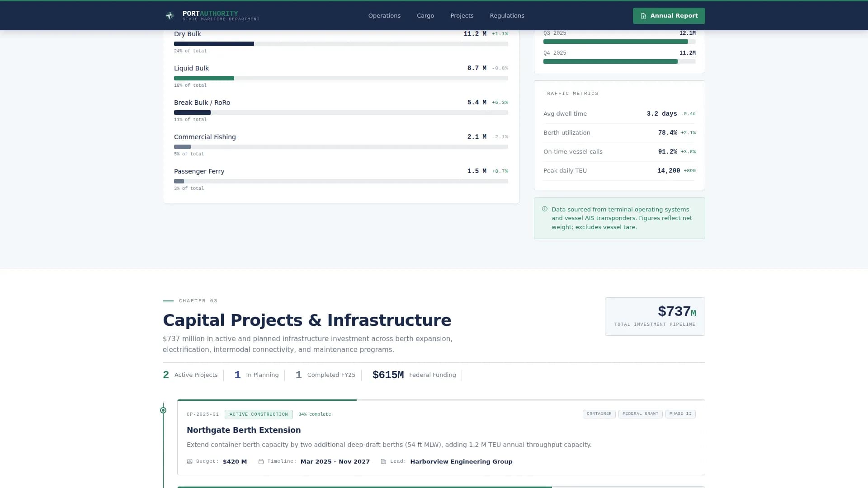The height and width of the screenshot is (488, 868).
Task: Click the PORT AUTHORITY site title
Action: (x=210, y=14)
